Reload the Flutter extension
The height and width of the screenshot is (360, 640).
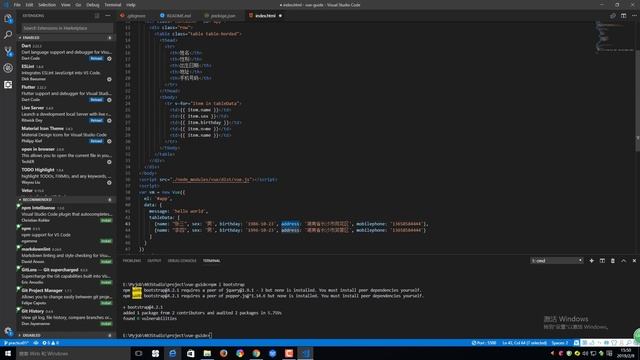(x=96, y=100)
